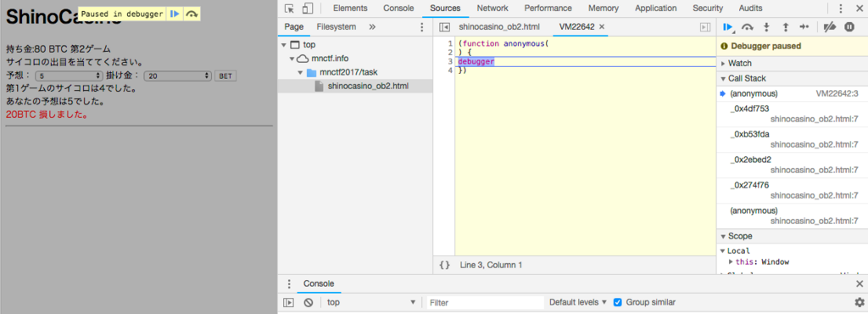
Task: Click the BET button
Action: coord(225,76)
